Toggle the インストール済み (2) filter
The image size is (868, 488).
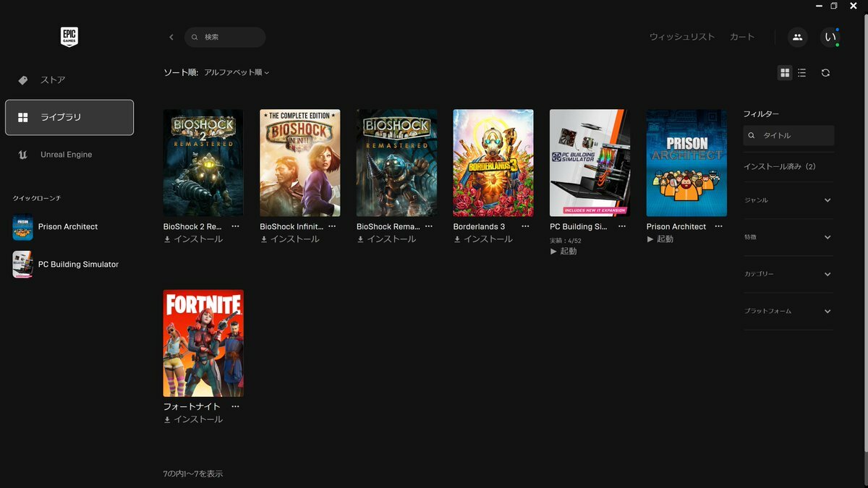click(x=780, y=166)
